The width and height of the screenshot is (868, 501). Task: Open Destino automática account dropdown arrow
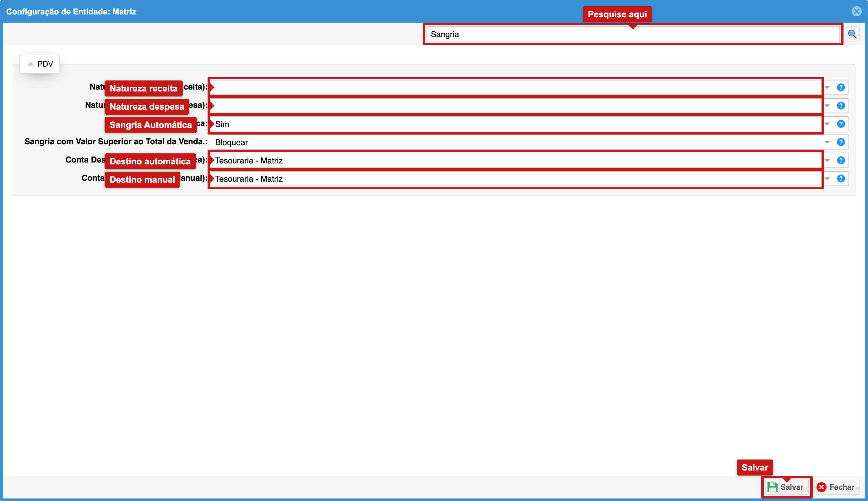tap(827, 160)
